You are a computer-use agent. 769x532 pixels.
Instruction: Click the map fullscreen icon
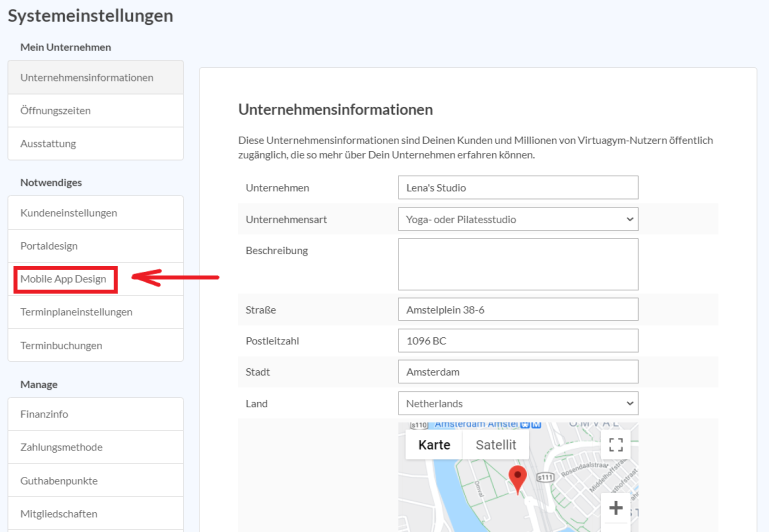click(x=616, y=445)
